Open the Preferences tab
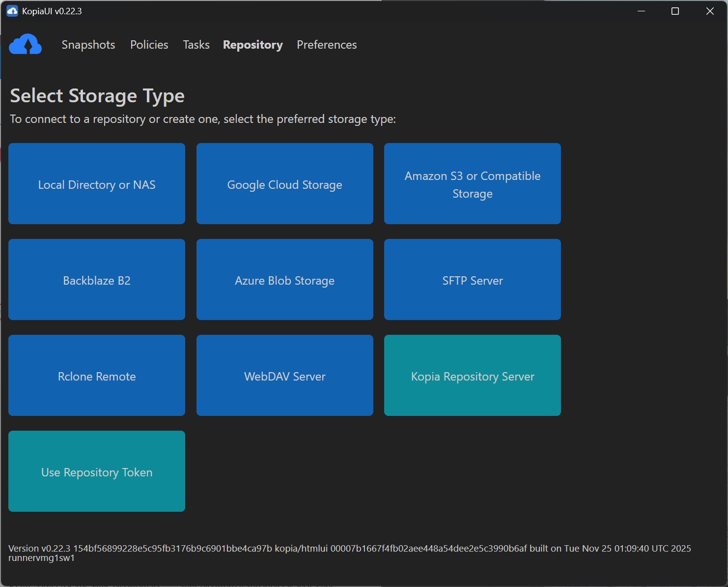Screen dimensions: 728x587 (327, 45)
